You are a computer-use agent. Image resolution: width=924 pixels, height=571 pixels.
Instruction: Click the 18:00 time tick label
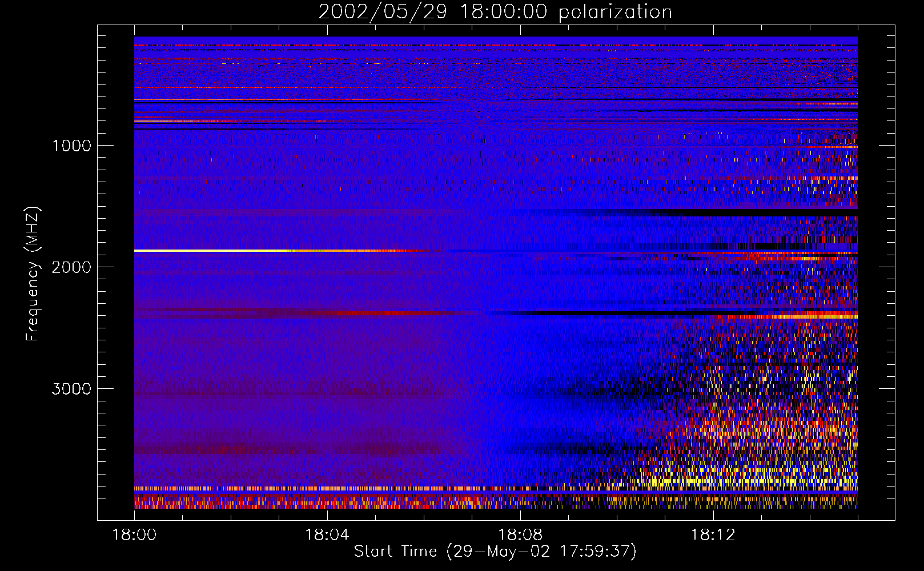[134, 535]
